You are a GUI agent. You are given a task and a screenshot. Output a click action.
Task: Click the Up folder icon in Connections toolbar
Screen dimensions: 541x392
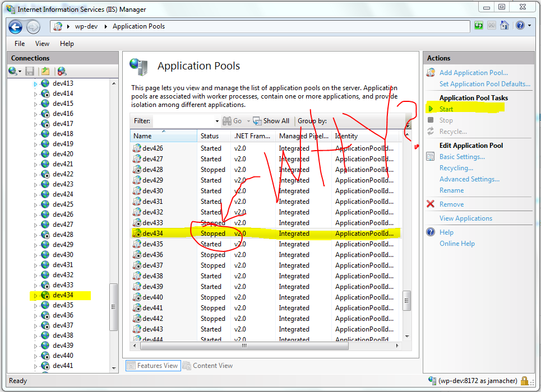[45, 71]
